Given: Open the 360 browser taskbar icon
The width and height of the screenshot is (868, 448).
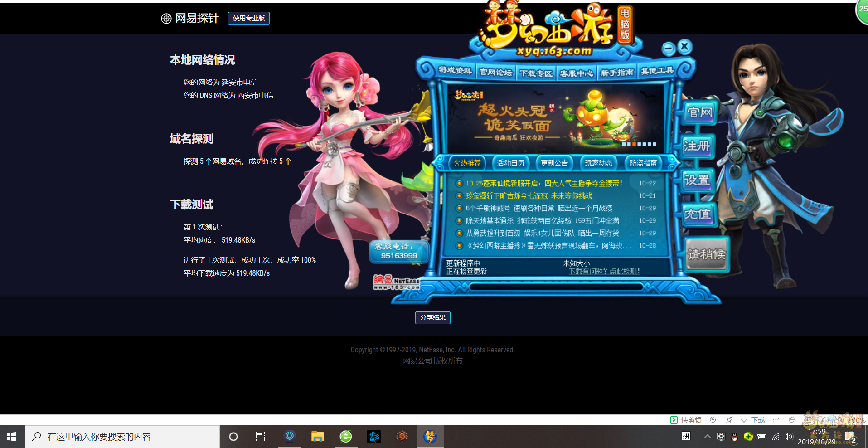Looking at the screenshot, I should (346, 437).
